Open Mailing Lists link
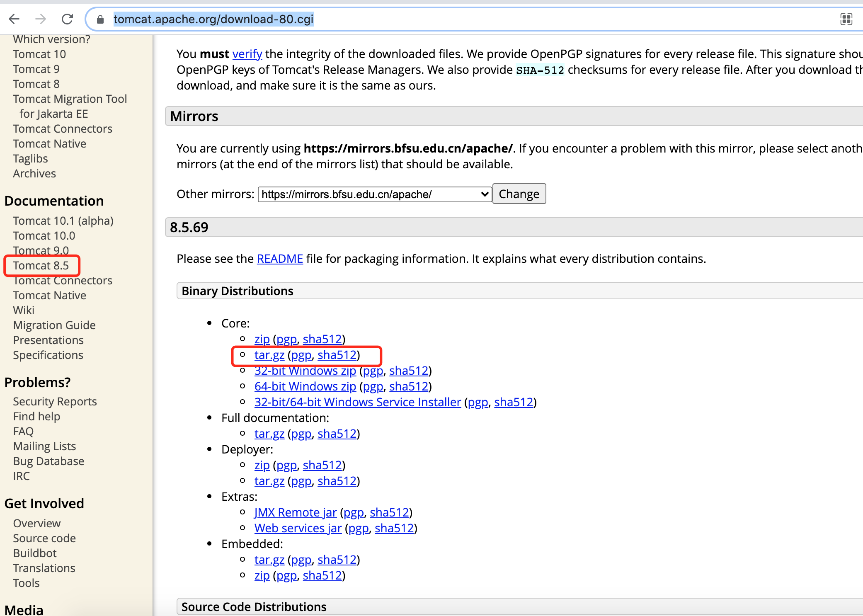 click(44, 446)
